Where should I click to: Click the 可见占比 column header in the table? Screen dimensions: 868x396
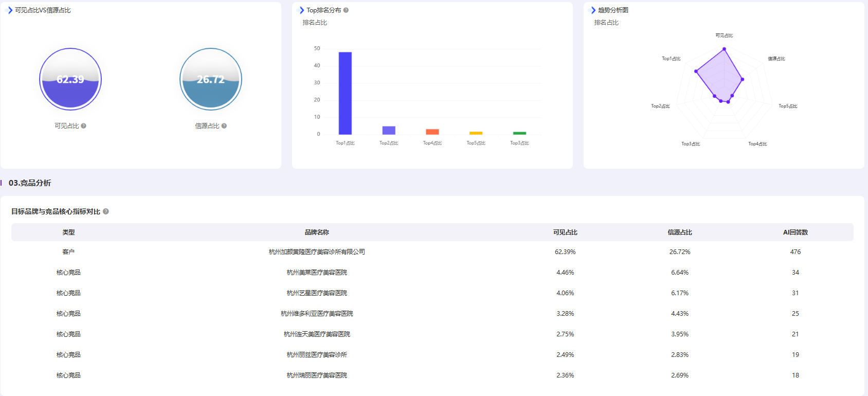[x=565, y=232]
